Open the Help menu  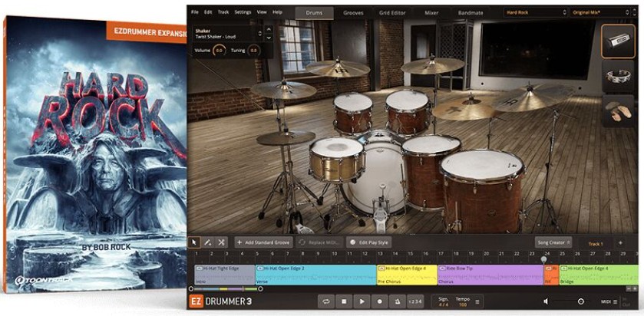(x=278, y=12)
